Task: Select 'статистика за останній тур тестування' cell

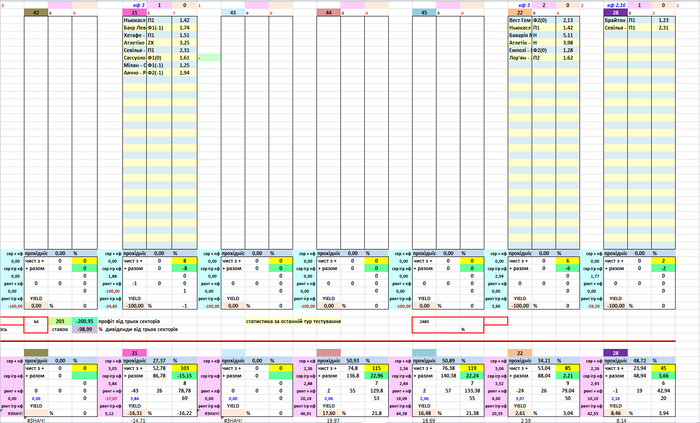Action: coord(293,321)
